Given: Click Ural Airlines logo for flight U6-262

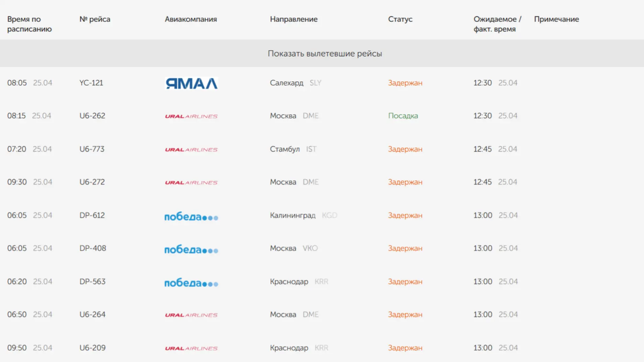Looking at the screenshot, I should tap(191, 116).
